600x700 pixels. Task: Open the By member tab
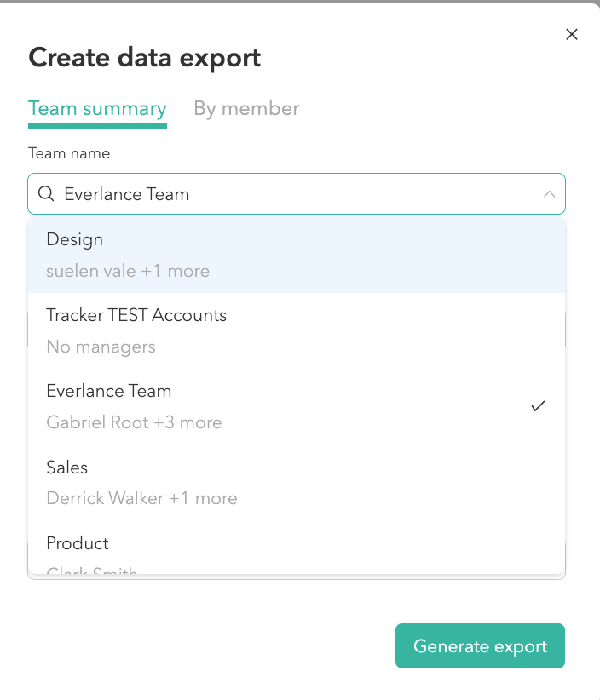tap(246, 109)
